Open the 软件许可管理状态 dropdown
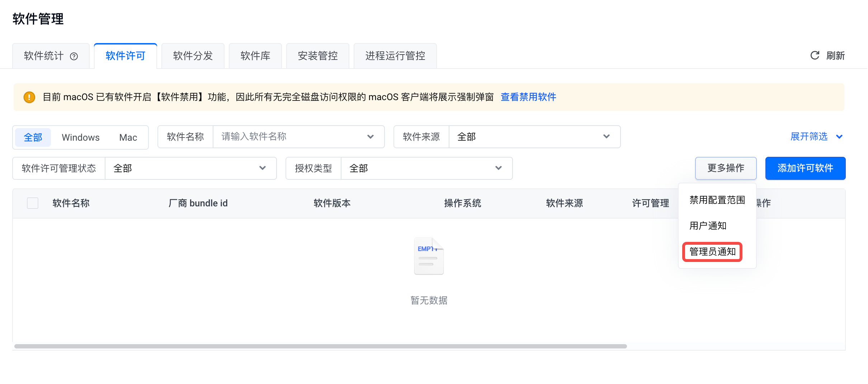 click(190, 168)
